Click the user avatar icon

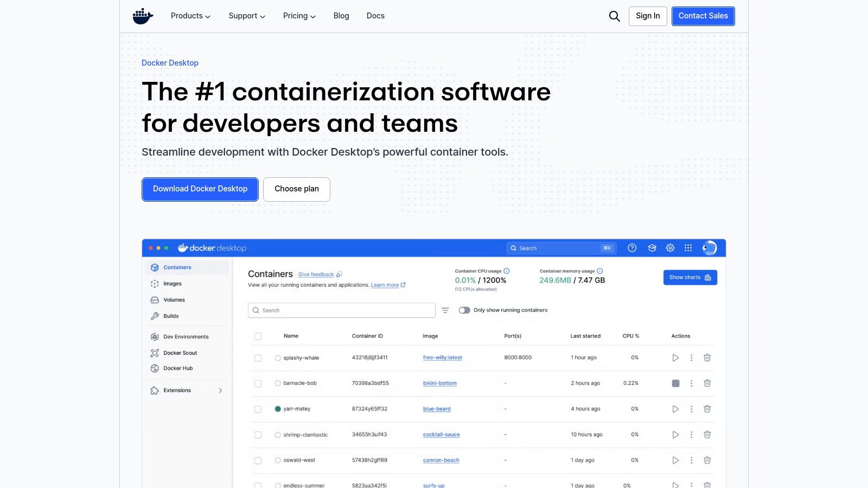click(x=709, y=248)
